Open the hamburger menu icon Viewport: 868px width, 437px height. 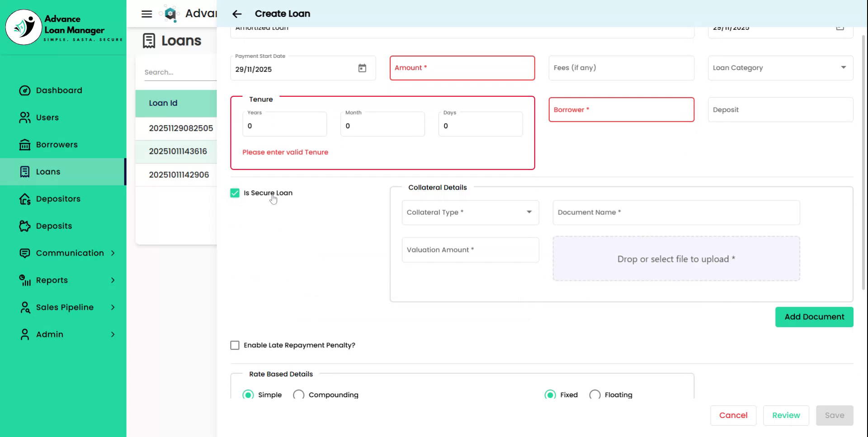146,14
